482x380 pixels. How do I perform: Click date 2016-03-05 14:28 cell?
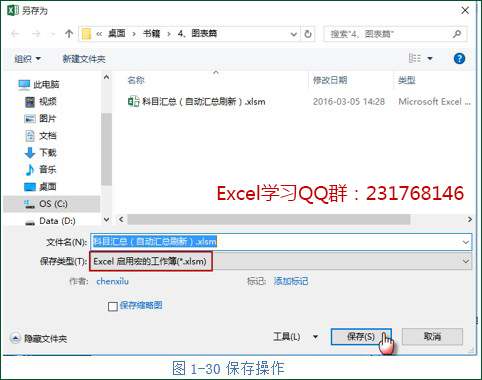tap(349, 101)
